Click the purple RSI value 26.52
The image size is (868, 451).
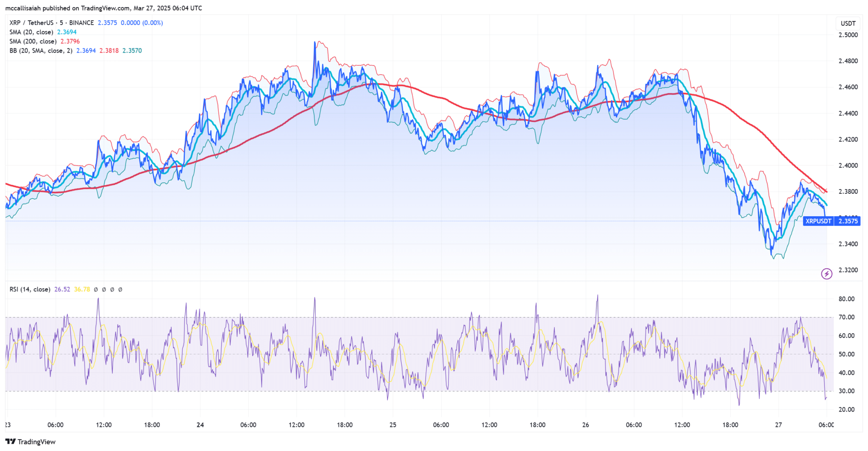(62, 290)
